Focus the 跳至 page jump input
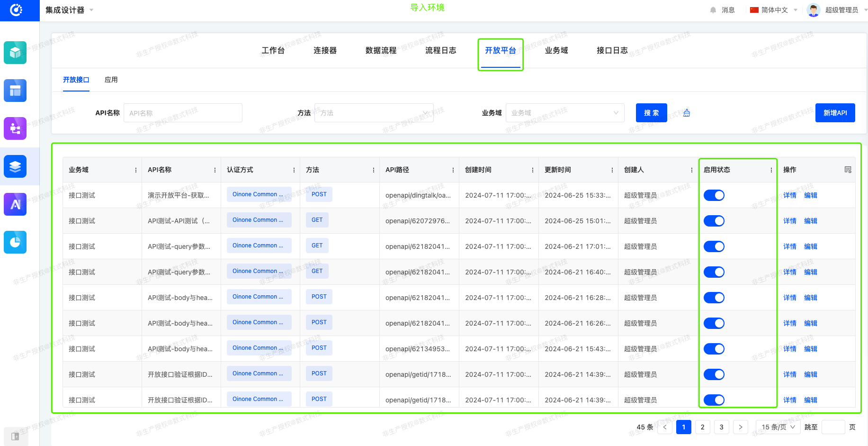 pos(833,427)
